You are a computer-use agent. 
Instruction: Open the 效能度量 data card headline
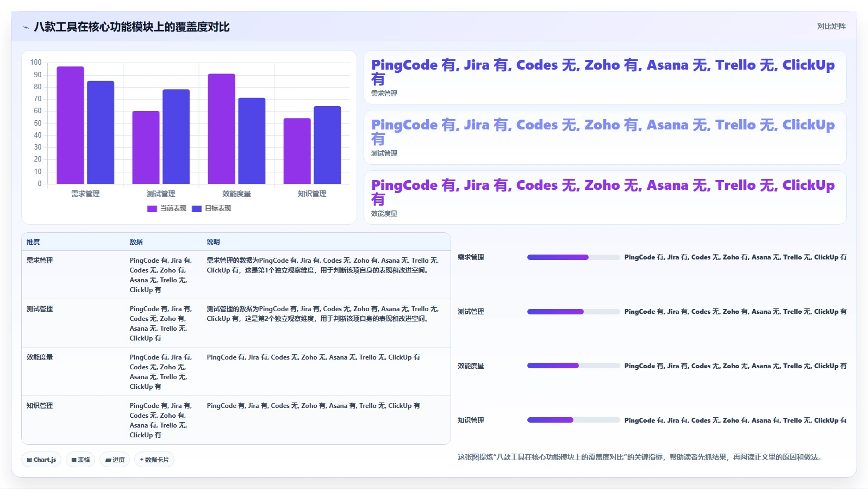pyautogui.click(x=603, y=192)
